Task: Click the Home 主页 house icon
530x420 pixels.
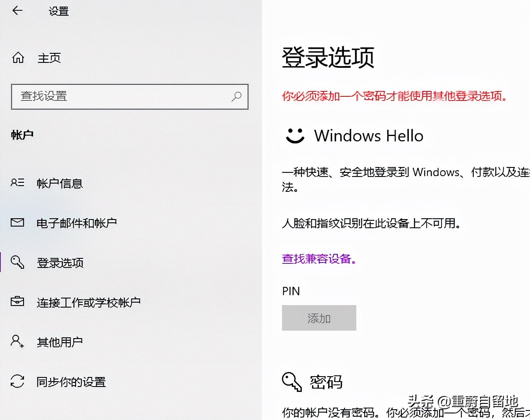Action: [18, 57]
